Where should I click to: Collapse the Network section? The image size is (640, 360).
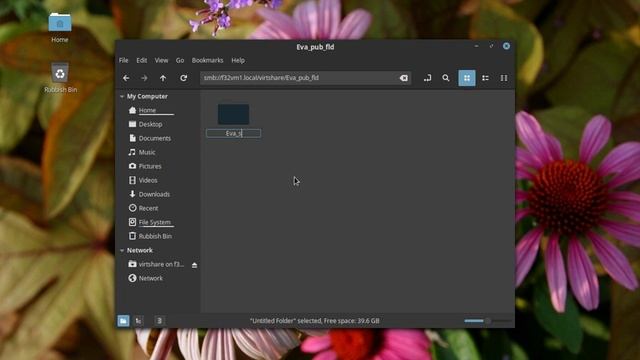point(122,251)
